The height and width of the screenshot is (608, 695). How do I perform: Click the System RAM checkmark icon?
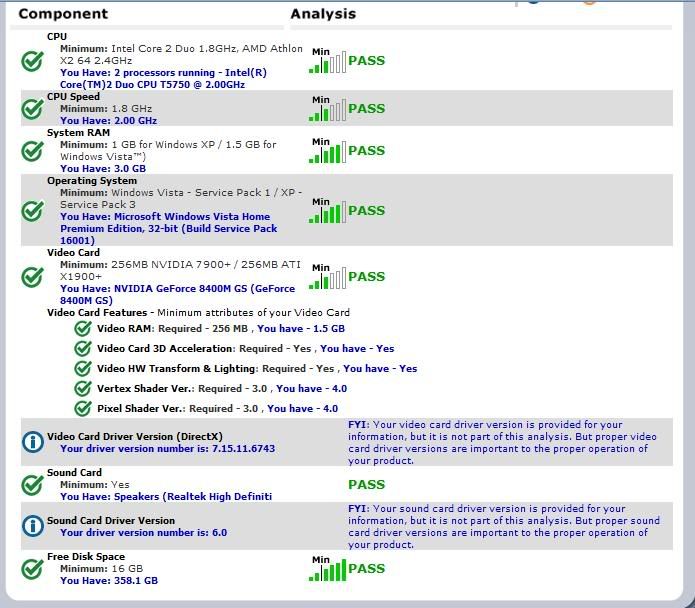32,151
